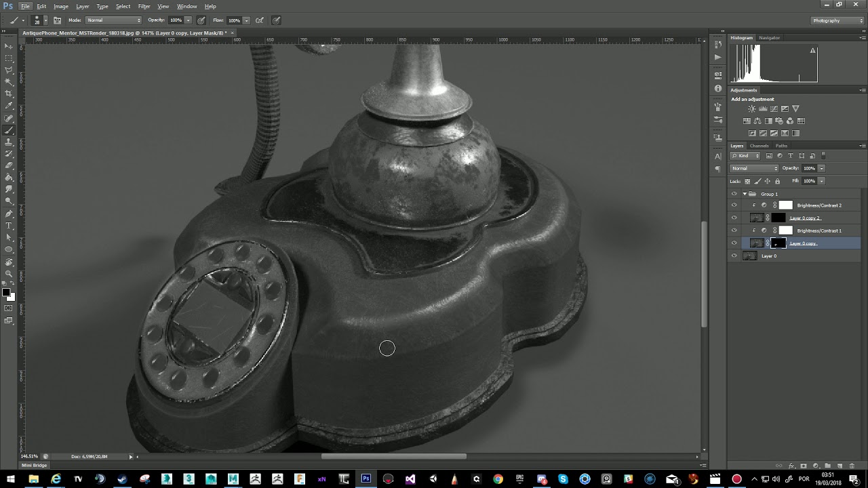Select the History Brush tool

point(9,154)
